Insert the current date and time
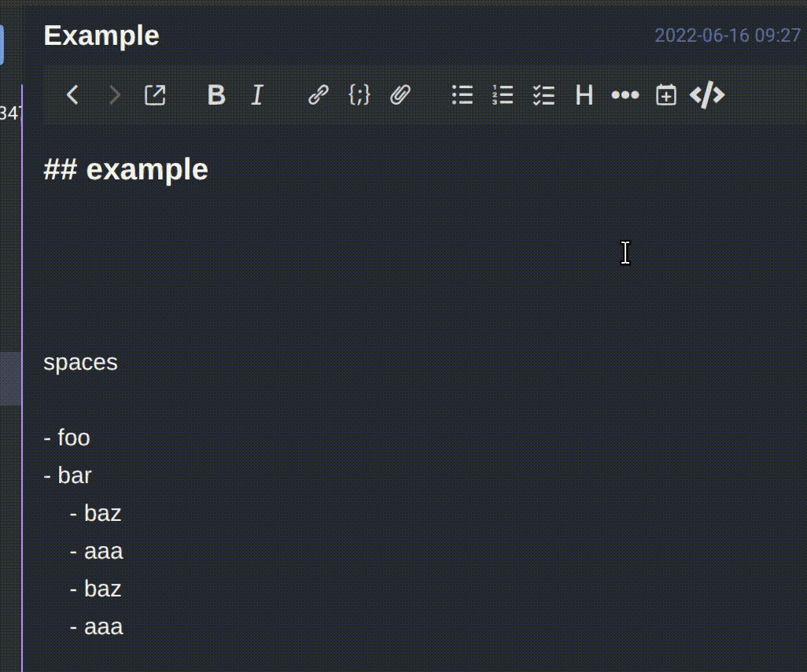Viewport: 807px width, 672px height. (666, 95)
